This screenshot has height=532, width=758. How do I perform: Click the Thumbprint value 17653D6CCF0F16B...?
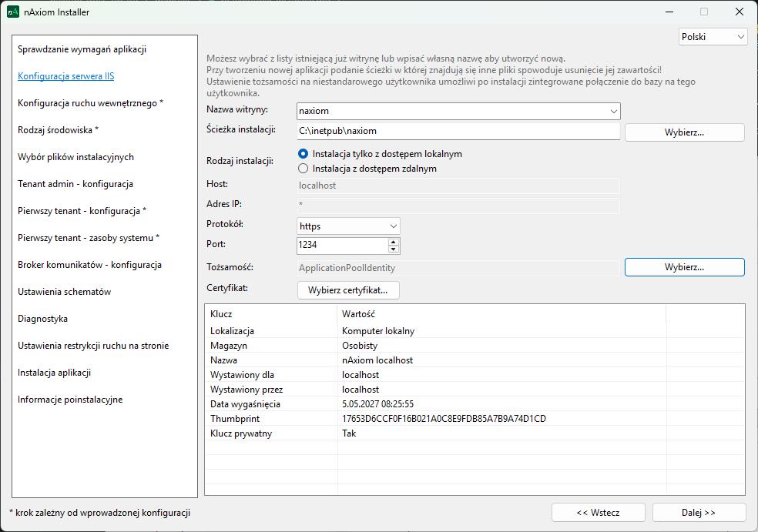[444, 419]
